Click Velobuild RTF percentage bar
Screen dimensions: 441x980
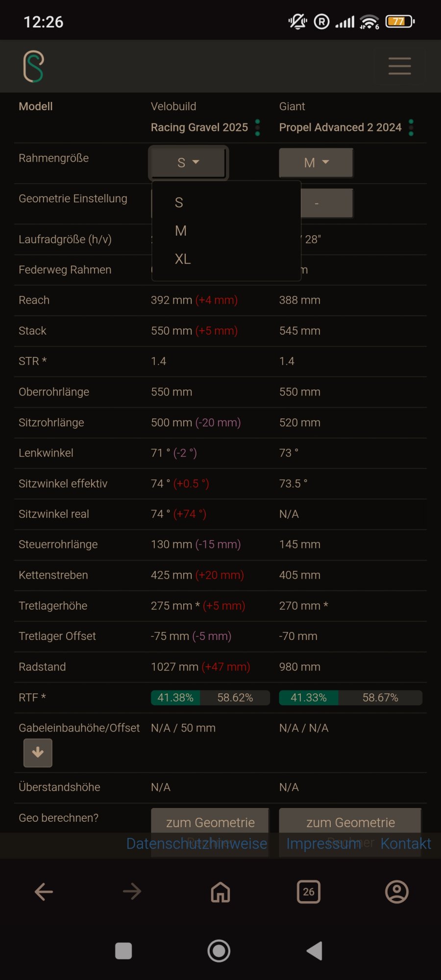pyautogui.click(x=210, y=697)
